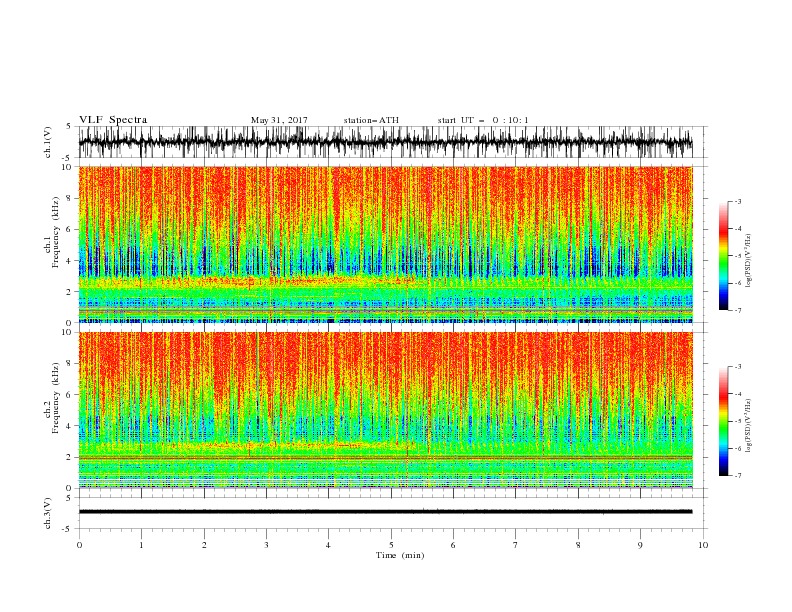Click the time axis "1" tick label

tap(141, 545)
